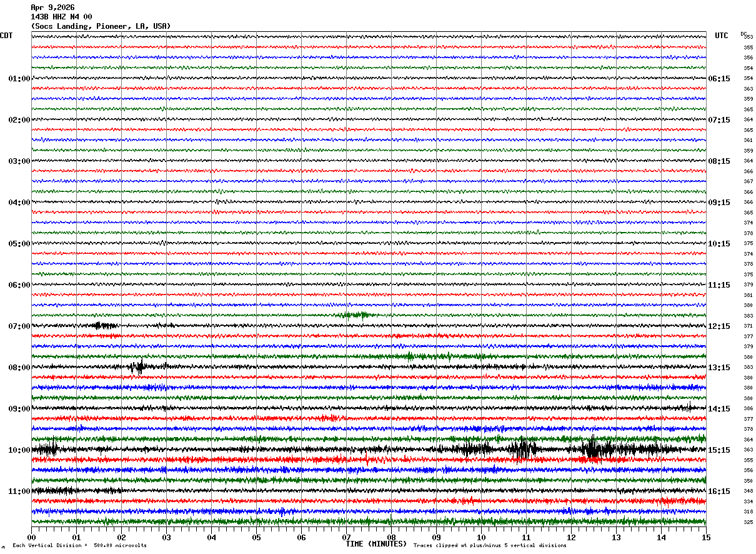Click the '10' minute axis tick label
The width and height of the screenshot is (756, 554).
click(x=481, y=537)
